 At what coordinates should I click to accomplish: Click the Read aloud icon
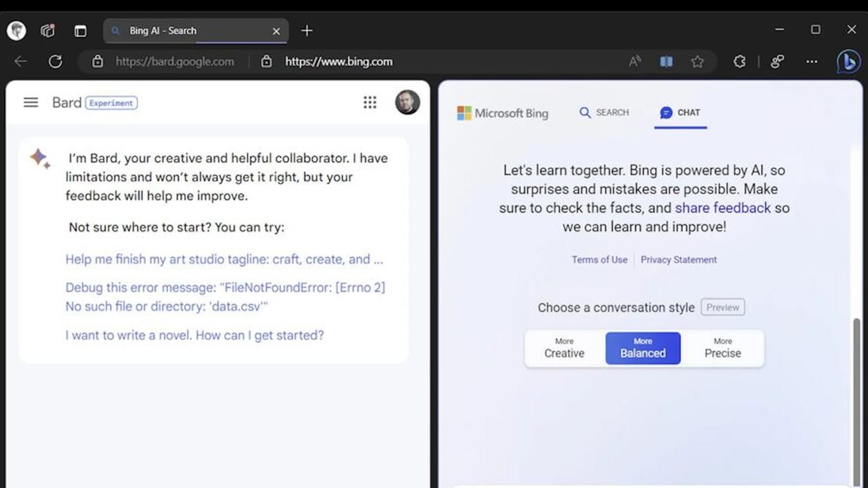click(x=635, y=61)
